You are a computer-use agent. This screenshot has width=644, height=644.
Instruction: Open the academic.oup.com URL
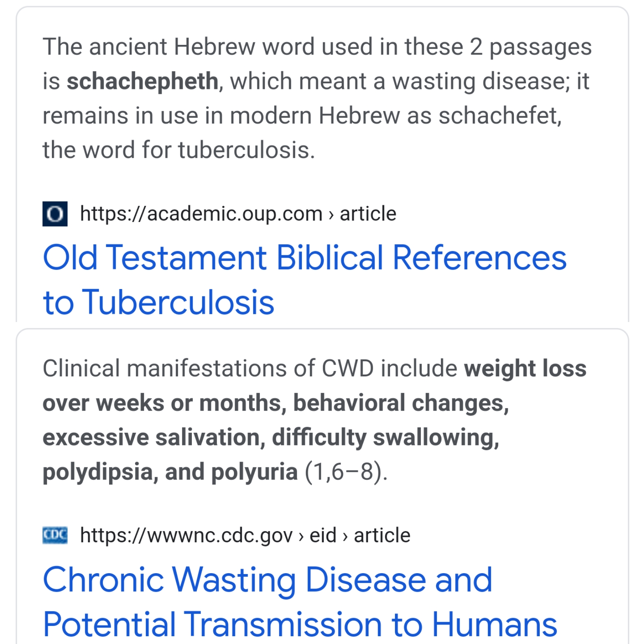point(201,214)
